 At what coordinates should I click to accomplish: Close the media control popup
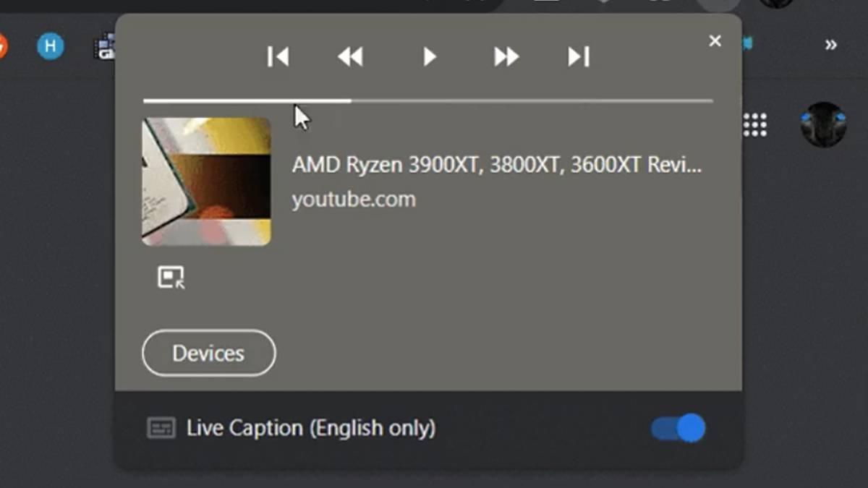pyautogui.click(x=715, y=41)
